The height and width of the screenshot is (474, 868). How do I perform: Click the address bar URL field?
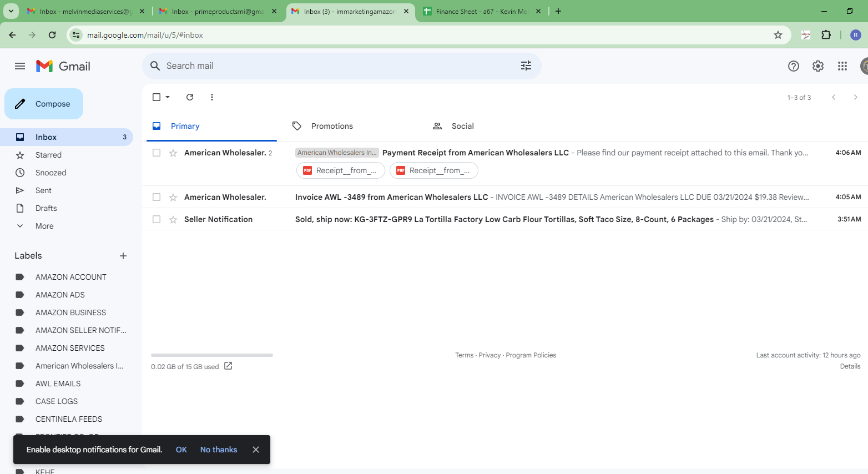[x=427, y=35]
